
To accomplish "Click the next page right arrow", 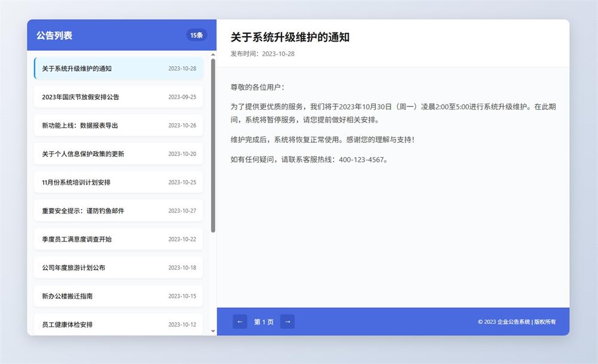I will point(288,322).
